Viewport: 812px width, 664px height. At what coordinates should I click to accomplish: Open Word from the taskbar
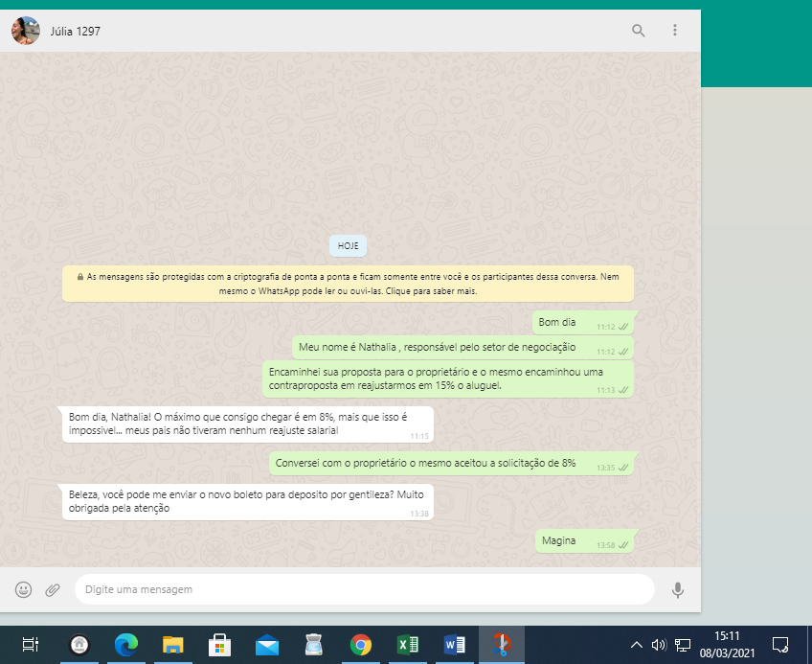pyautogui.click(x=455, y=645)
